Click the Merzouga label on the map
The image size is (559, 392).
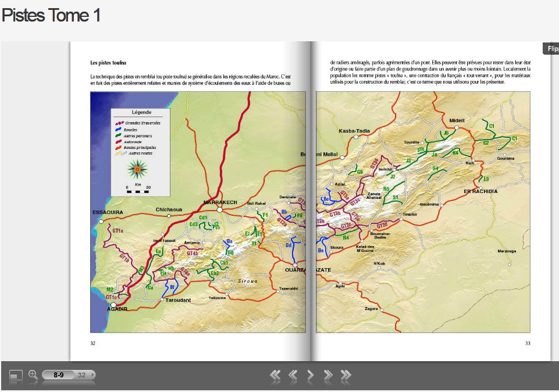[507, 251]
